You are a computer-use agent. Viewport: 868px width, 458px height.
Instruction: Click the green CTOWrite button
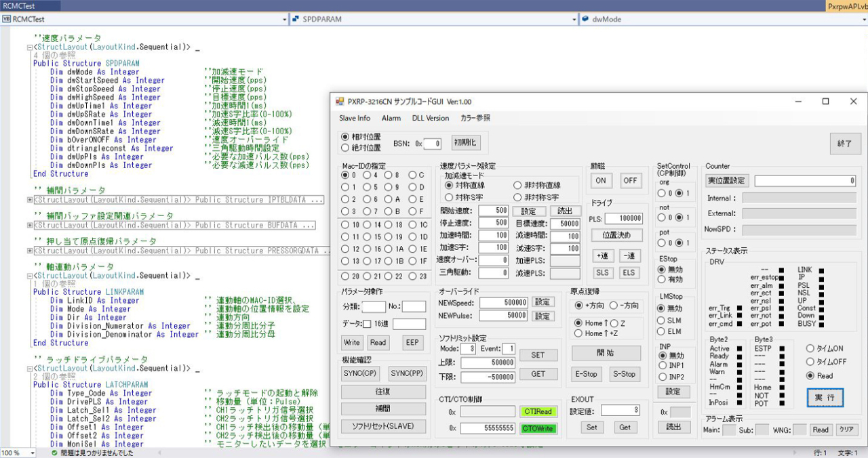tap(538, 428)
